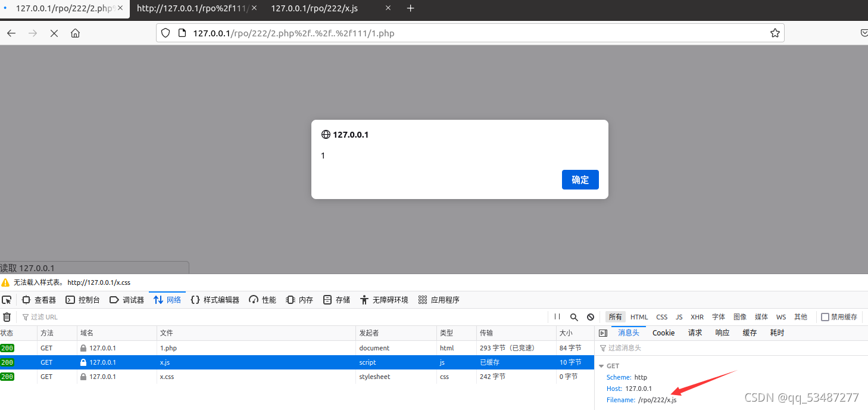Open the 内存 memory panel
Screen dimensions: 868x410
coord(299,300)
